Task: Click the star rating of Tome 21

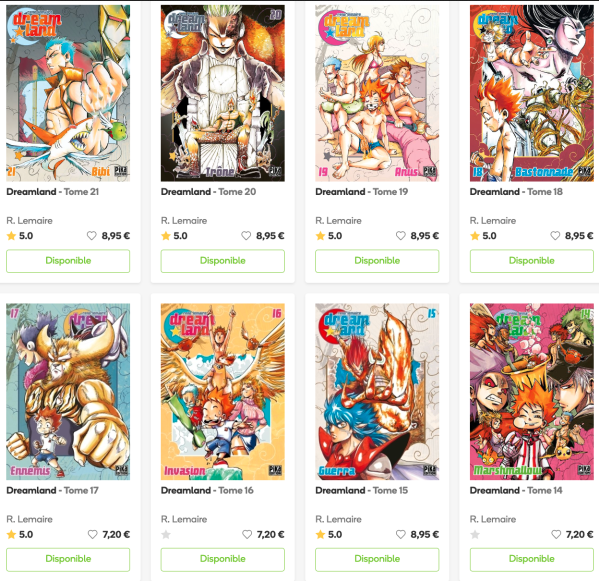Action: pyautogui.click(x=20, y=236)
